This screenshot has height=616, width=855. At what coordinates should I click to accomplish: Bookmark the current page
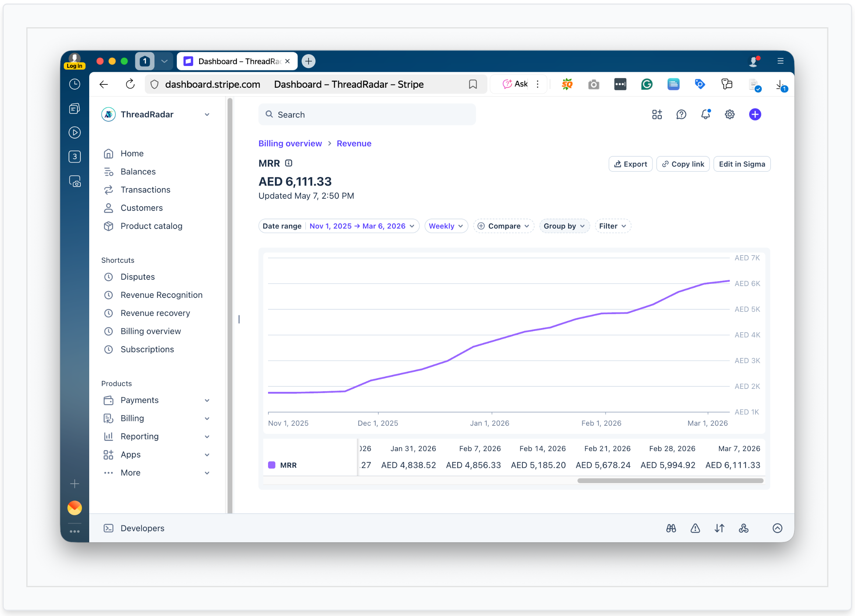click(x=473, y=84)
